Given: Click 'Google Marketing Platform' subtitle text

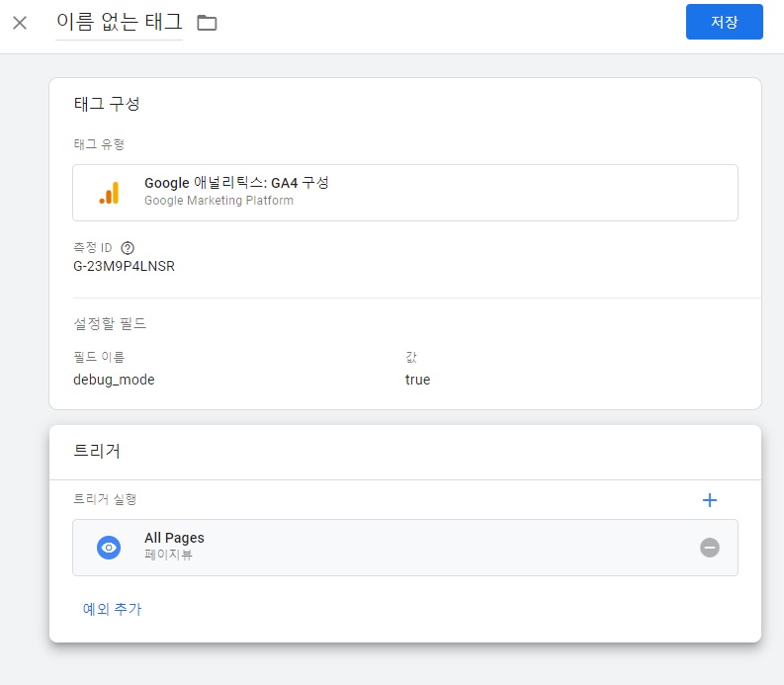Looking at the screenshot, I should (x=219, y=201).
